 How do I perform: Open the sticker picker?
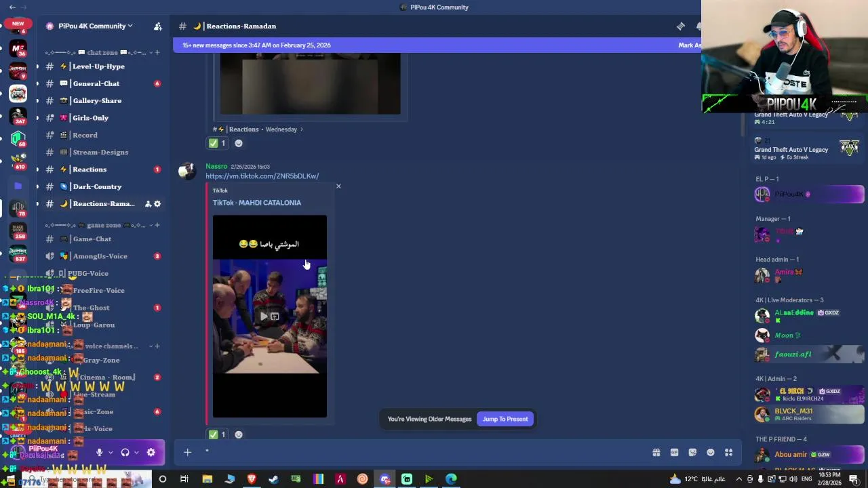click(x=692, y=453)
